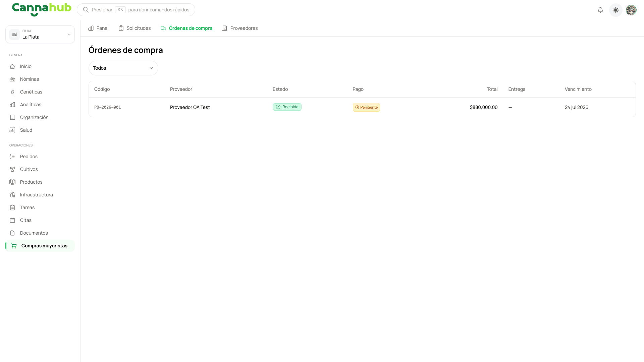The height and width of the screenshot is (362, 644).
Task: Click the Proveedor QA Test cell
Action: [x=190, y=107]
